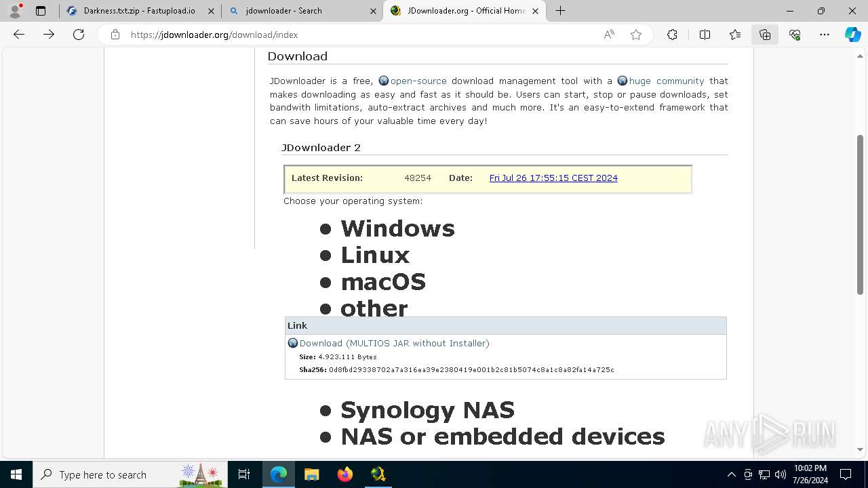Open the Windows Start menu
Viewport: 868px width, 488px height.
[x=16, y=474]
